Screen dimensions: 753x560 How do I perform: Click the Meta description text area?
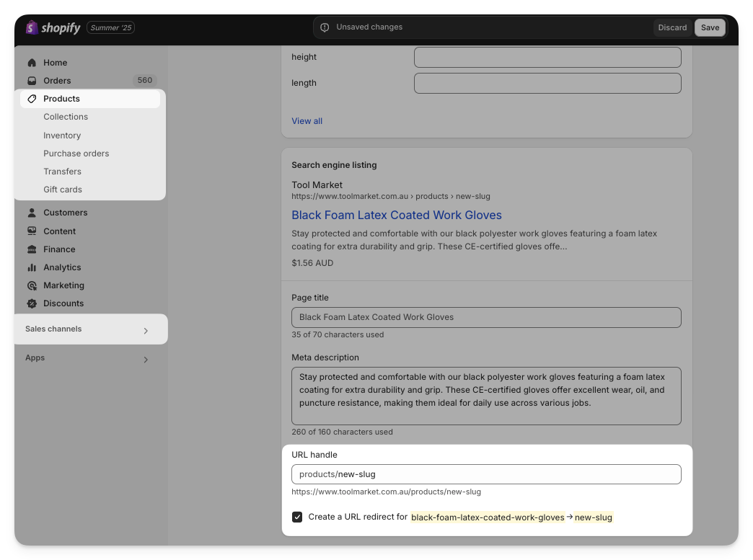[486, 396]
